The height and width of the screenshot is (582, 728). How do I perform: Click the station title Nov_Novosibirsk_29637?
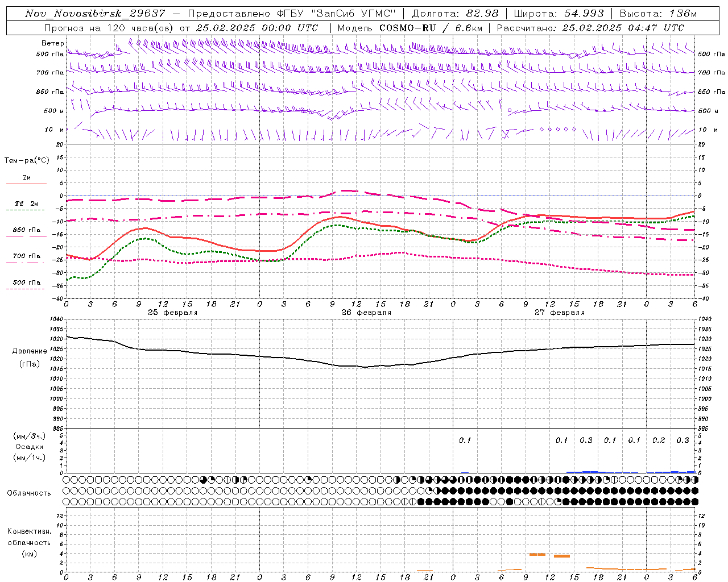pyautogui.click(x=96, y=13)
